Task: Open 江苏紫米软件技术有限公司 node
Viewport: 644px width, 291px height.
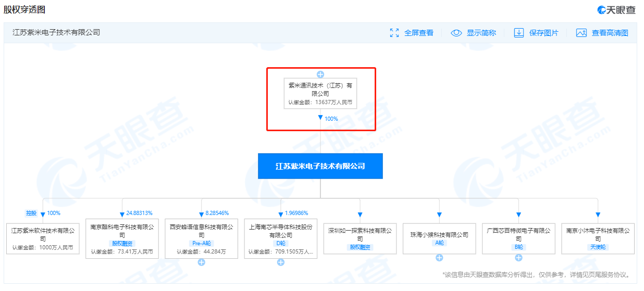Action: pos(43,238)
